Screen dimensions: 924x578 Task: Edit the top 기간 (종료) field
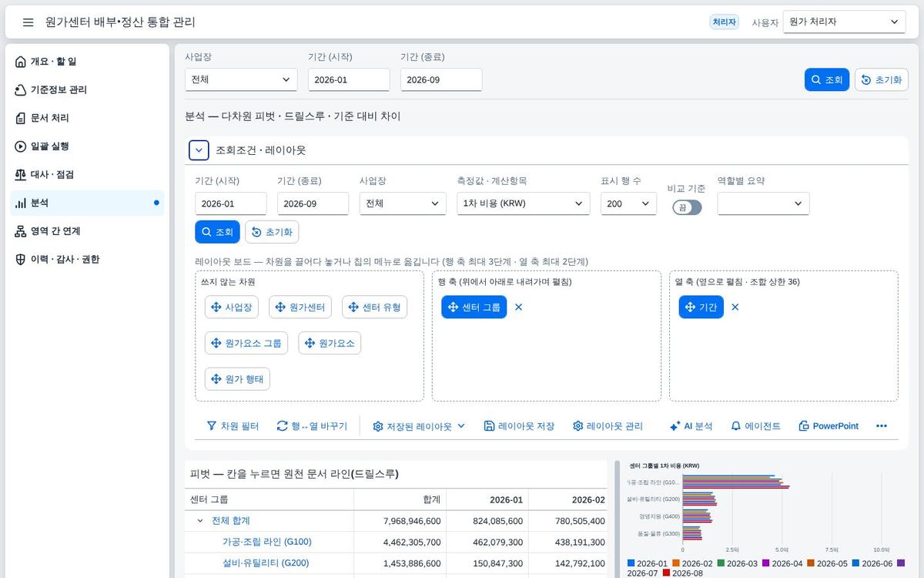click(x=441, y=79)
